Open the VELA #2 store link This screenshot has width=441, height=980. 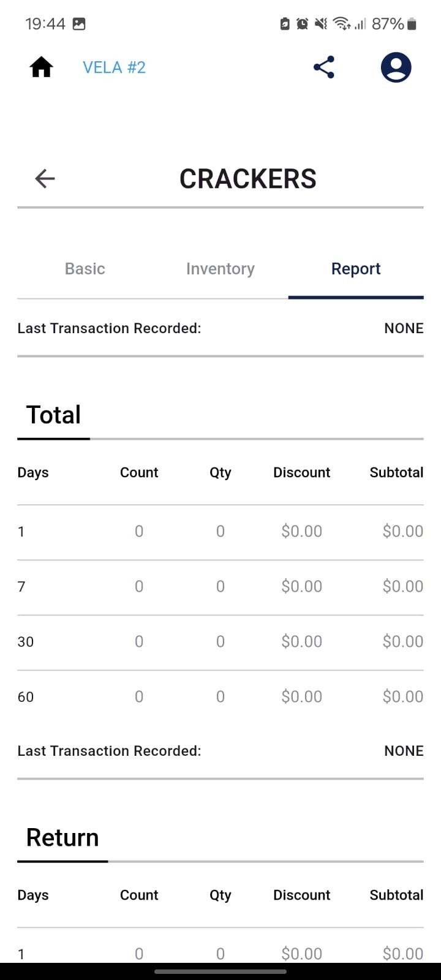click(115, 67)
